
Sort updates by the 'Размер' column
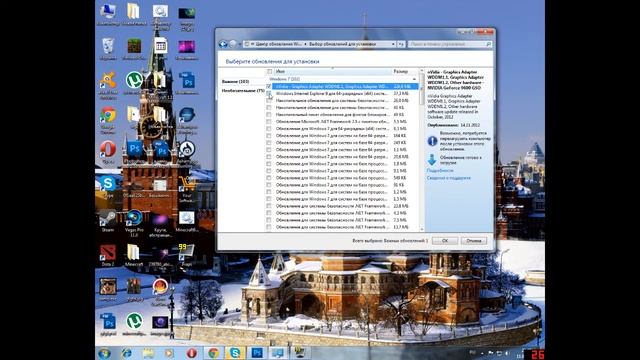click(405, 72)
